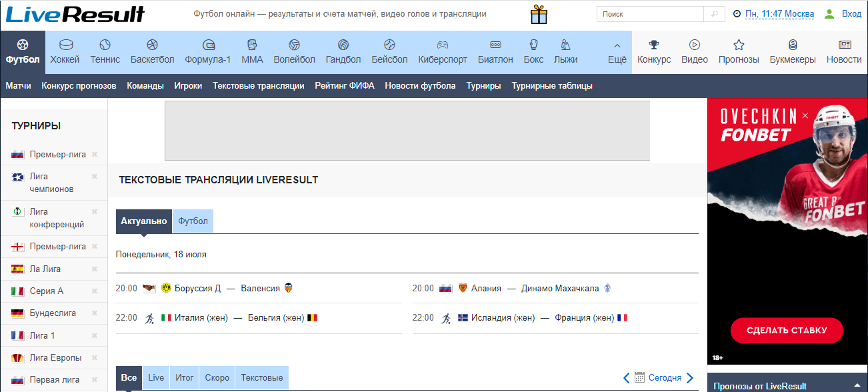
Task: Remove Лига Европы from tournaments
Action: [95, 357]
